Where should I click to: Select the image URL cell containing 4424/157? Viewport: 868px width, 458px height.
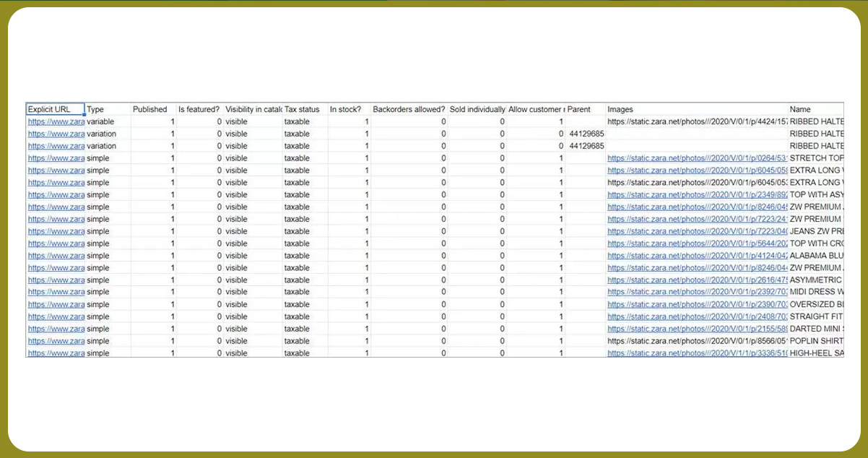(x=697, y=121)
